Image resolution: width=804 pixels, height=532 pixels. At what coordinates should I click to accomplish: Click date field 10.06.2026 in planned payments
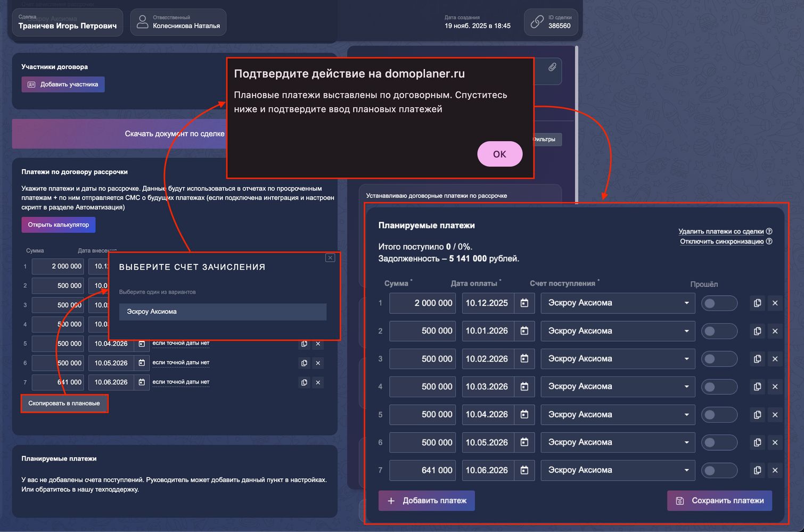(x=488, y=470)
